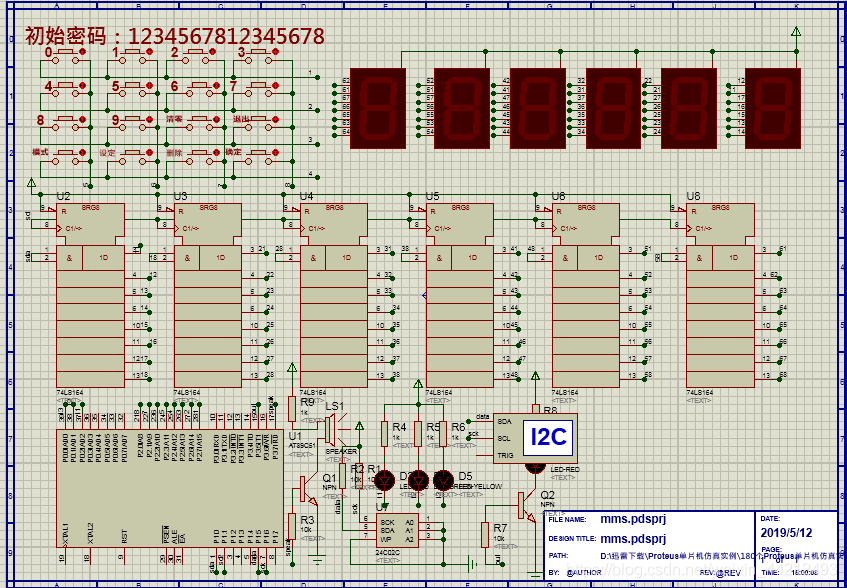Click the resistor R9 symbol
The height and width of the screenshot is (588, 847).
tap(291, 409)
